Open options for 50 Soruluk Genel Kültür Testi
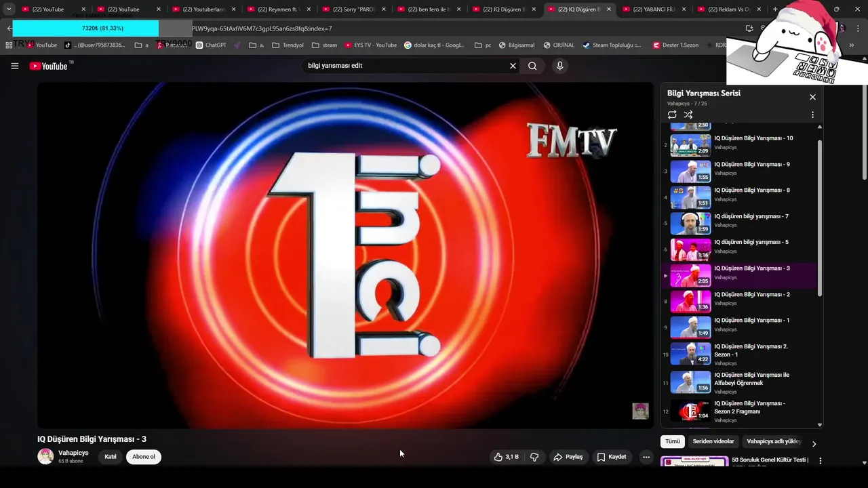The image size is (868, 488). 820,461
